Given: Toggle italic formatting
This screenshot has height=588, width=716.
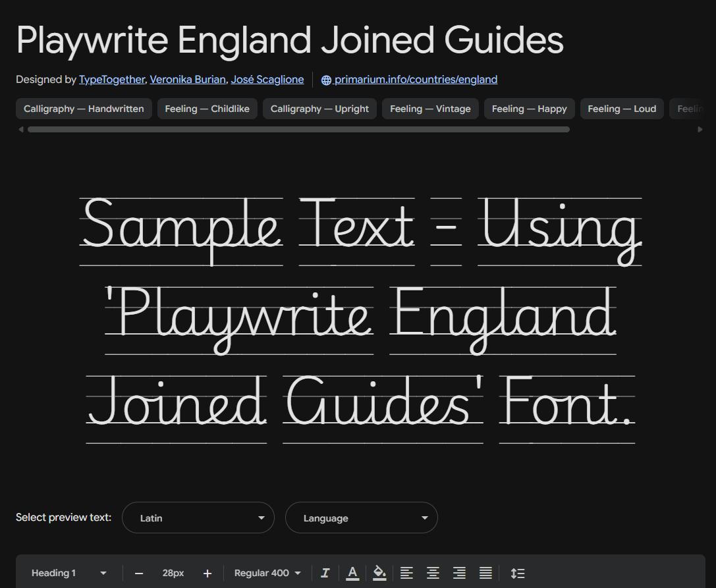Looking at the screenshot, I should pos(325,573).
